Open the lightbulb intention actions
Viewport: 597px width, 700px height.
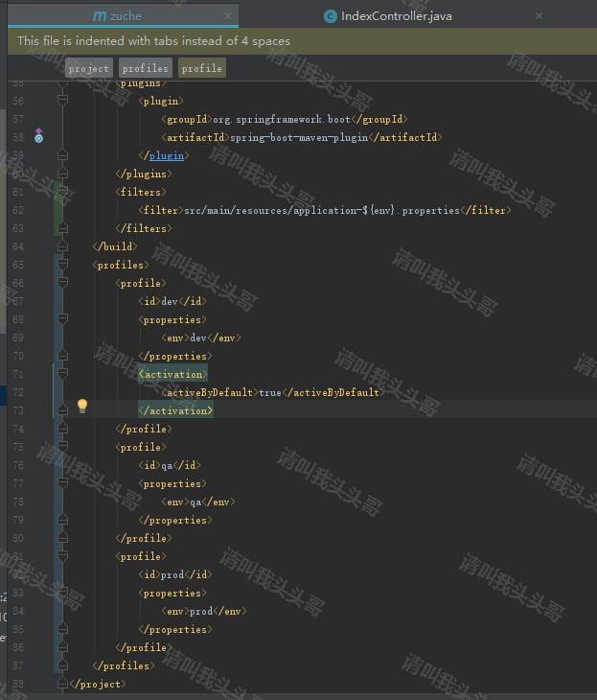(x=82, y=407)
